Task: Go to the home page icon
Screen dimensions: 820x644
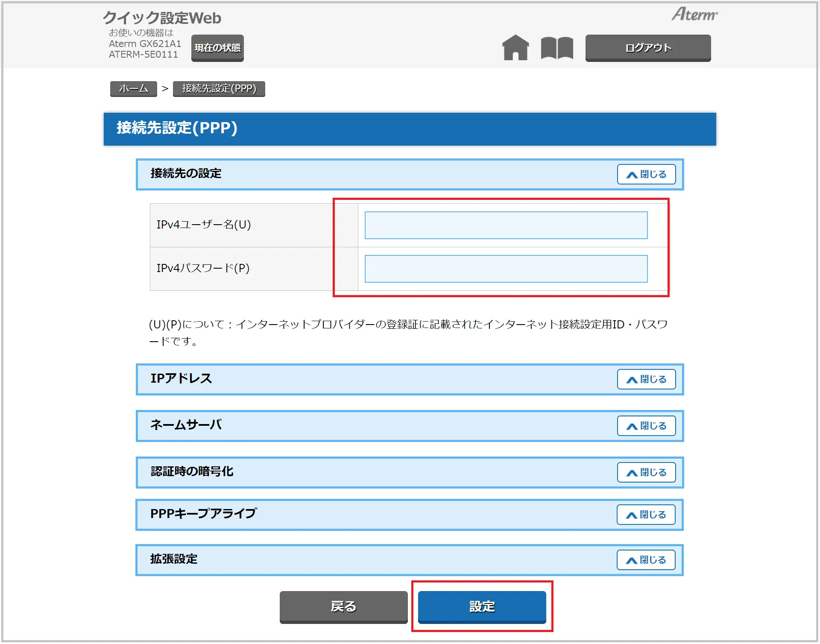Action: 515,47
